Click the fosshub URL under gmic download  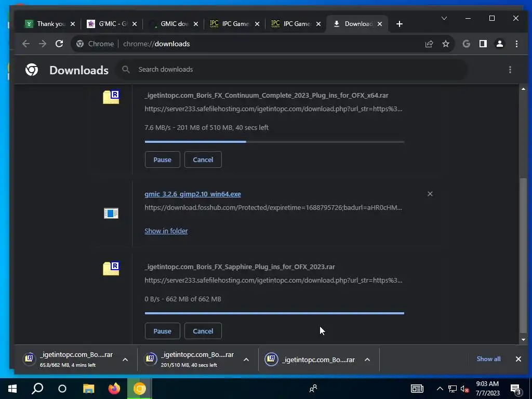[273, 208]
